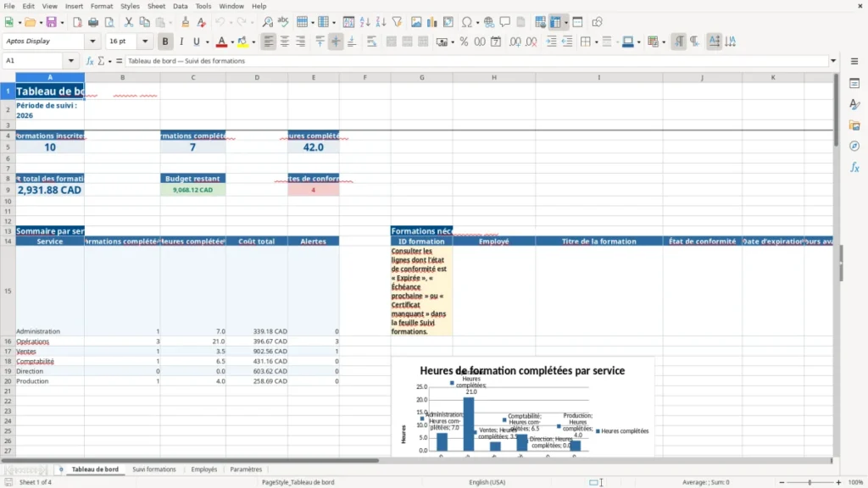The width and height of the screenshot is (868, 488).
Task: Open Font Size dropdown arrow
Action: pos(145,41)
